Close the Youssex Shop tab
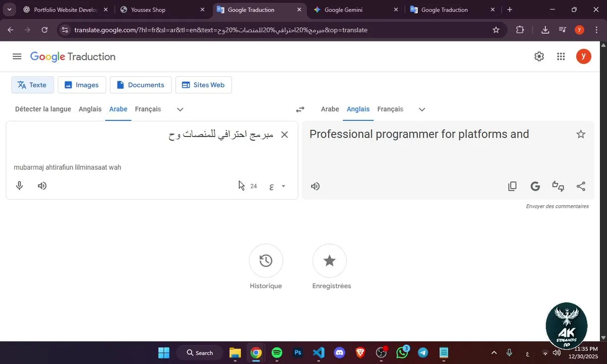The width and height of the screenshot is (607, 364). coord(202,10)
